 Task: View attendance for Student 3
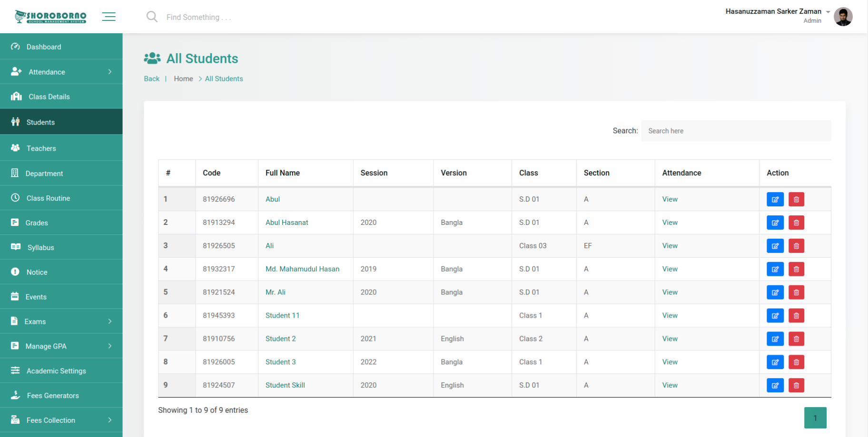[x=670, y=362]
